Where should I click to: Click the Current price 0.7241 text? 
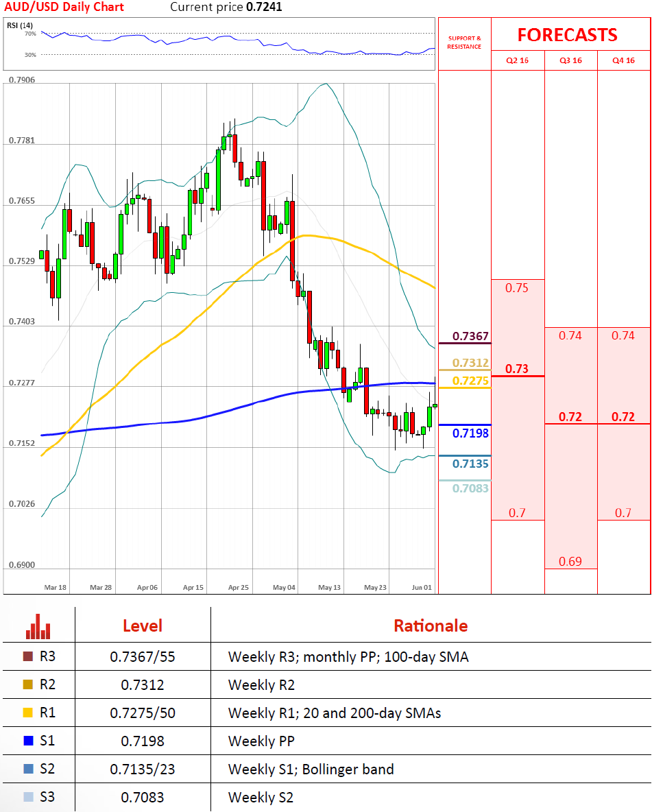click(226, 8)
